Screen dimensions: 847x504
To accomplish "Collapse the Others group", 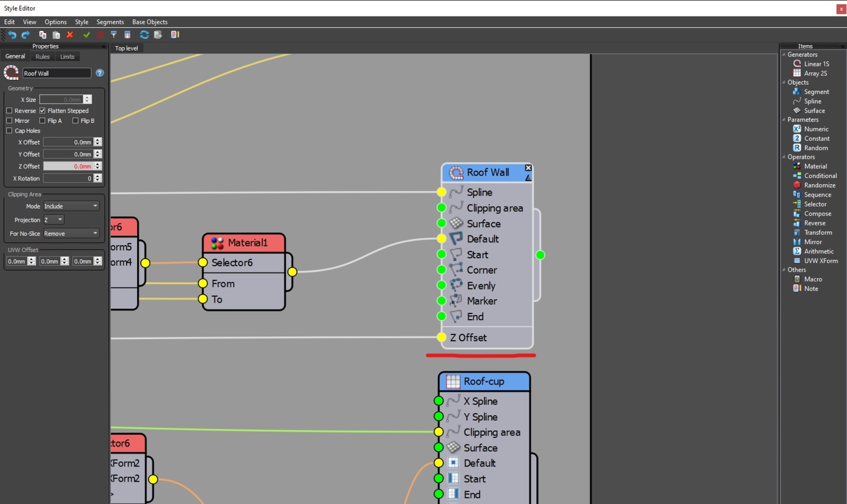I will pyautogui.click(x=784, y=270).
